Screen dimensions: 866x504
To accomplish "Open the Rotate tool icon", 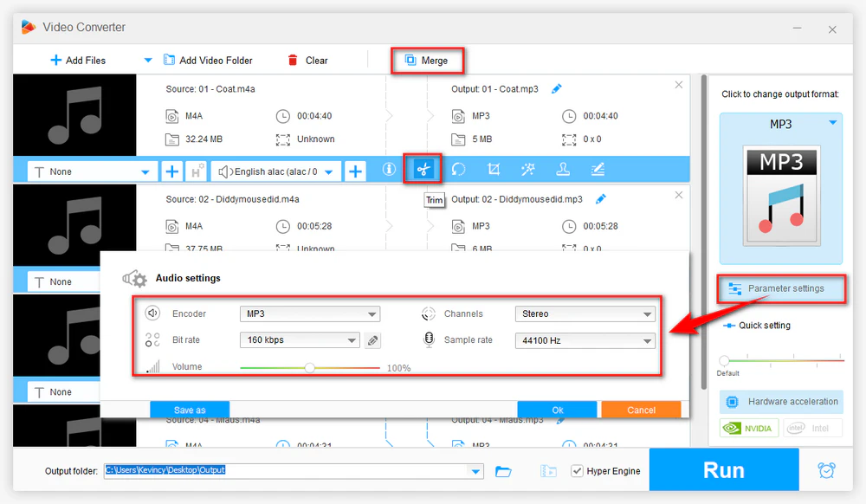I will point(458,170).
